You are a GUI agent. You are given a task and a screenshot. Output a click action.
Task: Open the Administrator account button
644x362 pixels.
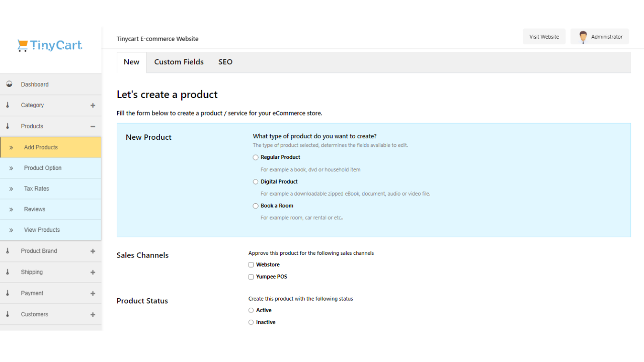[600, 37]
